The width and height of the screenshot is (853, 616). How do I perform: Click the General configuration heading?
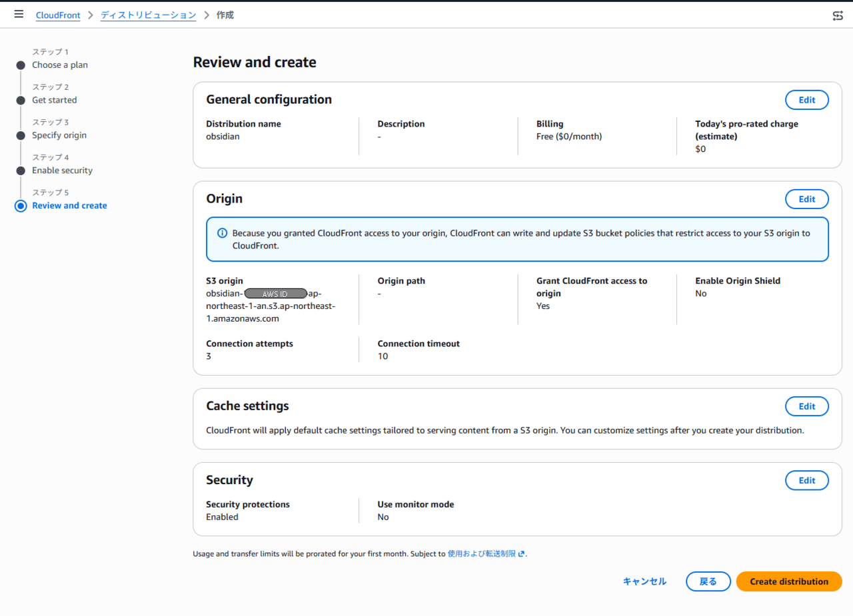coord(269,100)
